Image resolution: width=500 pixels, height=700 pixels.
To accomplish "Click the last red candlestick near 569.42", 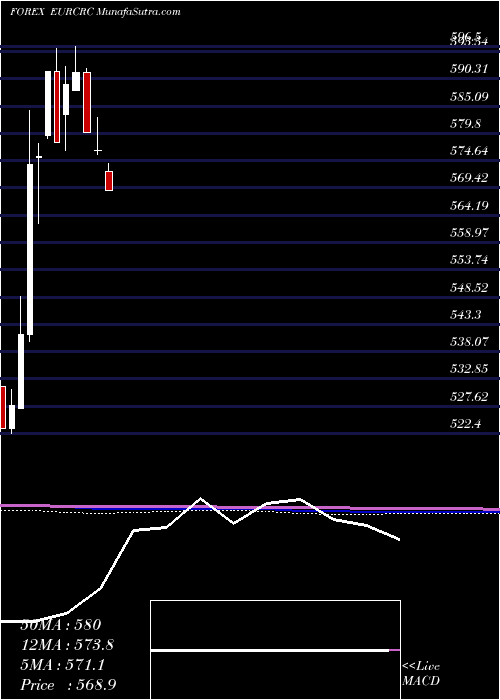I will [x=109, y=180].
